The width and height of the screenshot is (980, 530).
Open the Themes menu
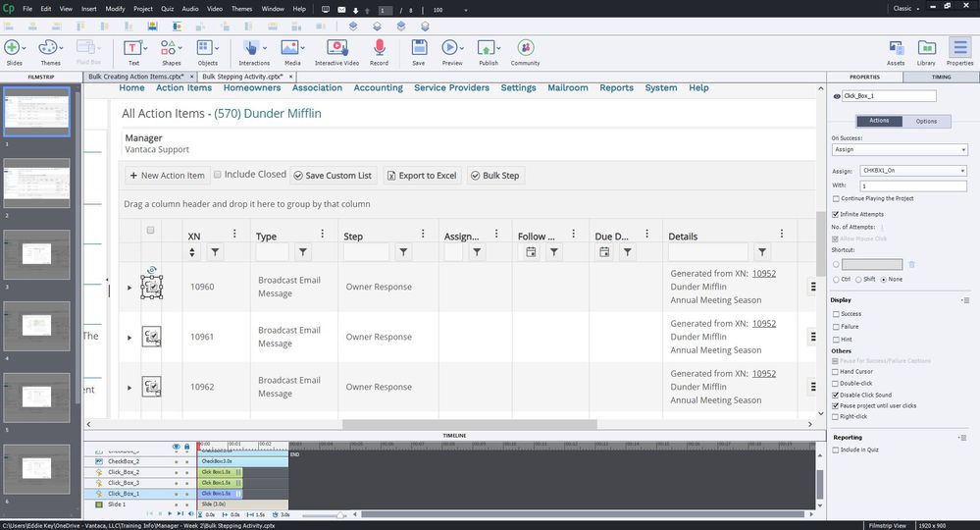(x=241, y=9)
